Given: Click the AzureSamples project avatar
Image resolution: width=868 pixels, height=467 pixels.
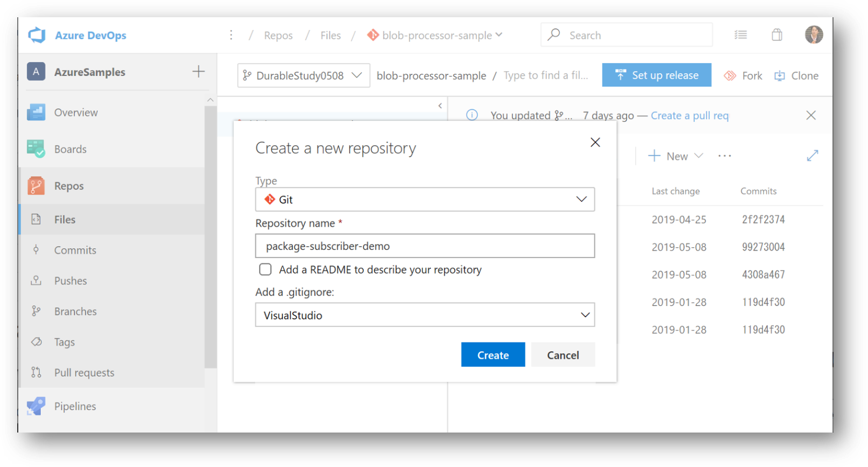Looking at the screenshot, I should pyautogui.click(x=36, y=72).
